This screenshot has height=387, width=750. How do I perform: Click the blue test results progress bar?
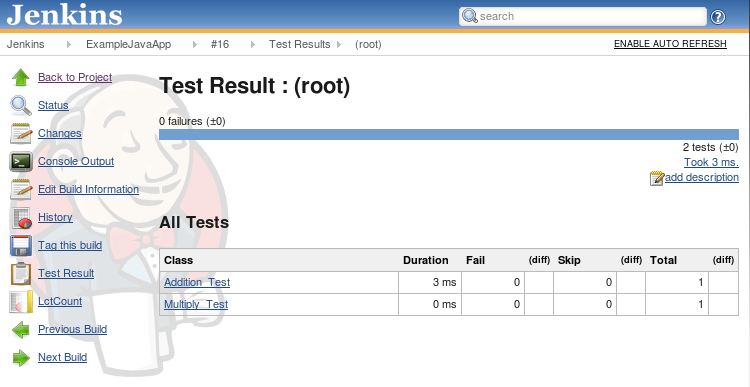(449, 134)
